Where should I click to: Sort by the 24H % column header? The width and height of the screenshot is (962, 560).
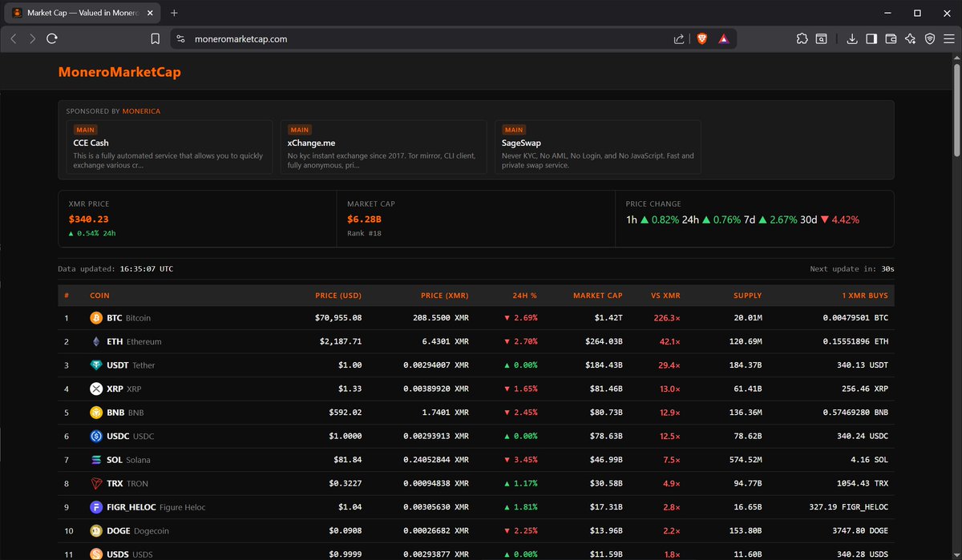525,296
